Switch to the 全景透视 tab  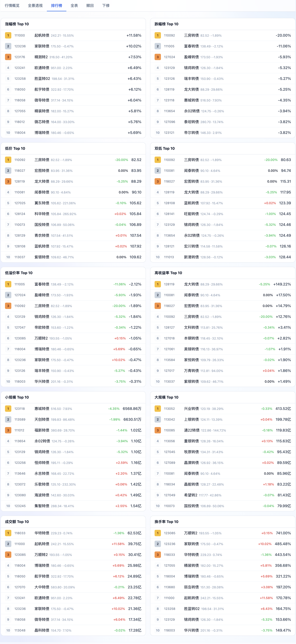point(35,6)
